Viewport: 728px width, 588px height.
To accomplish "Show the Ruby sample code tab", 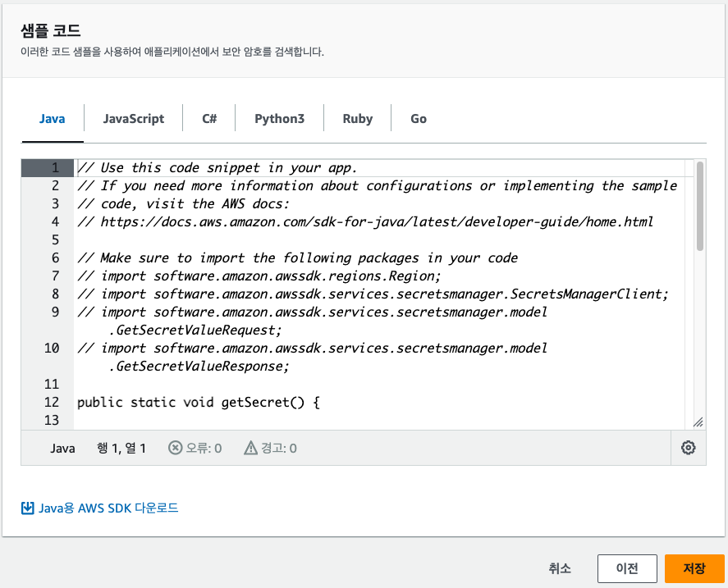I will (x=358, y=119).
